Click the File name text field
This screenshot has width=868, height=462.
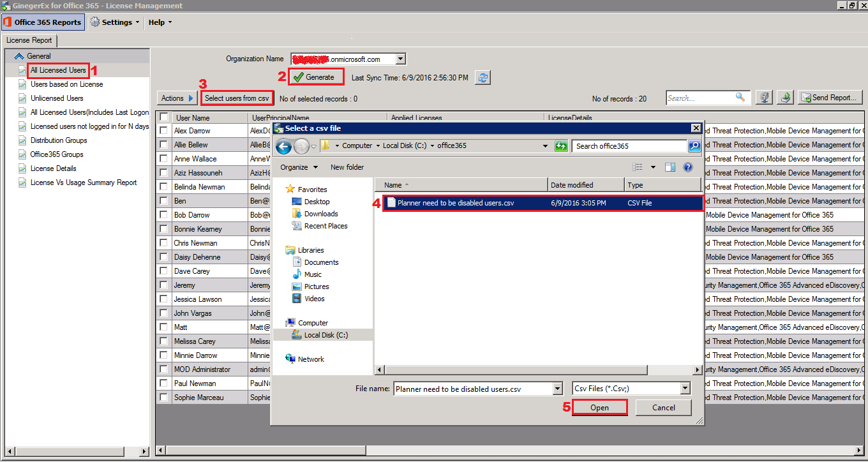click(x=472, y=389)
